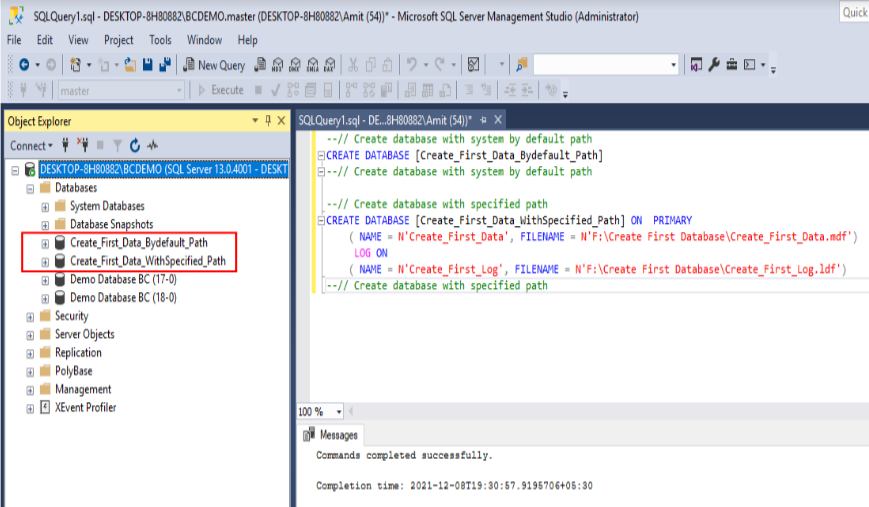Viewport: 869px width, 507px height.
Task: Close the Object Explorer panel
Action: pyautogui.click(x=282, y=120)
